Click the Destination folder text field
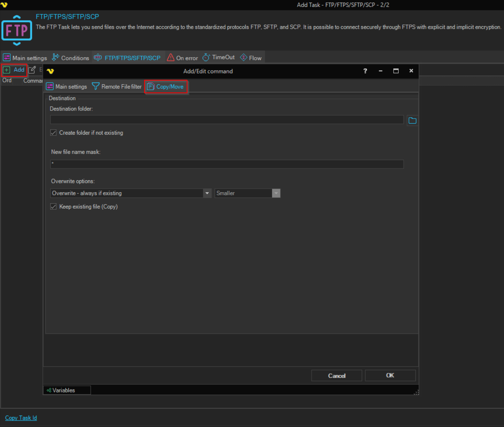Viewport: 504px width, 427px height. coord(227,120)
